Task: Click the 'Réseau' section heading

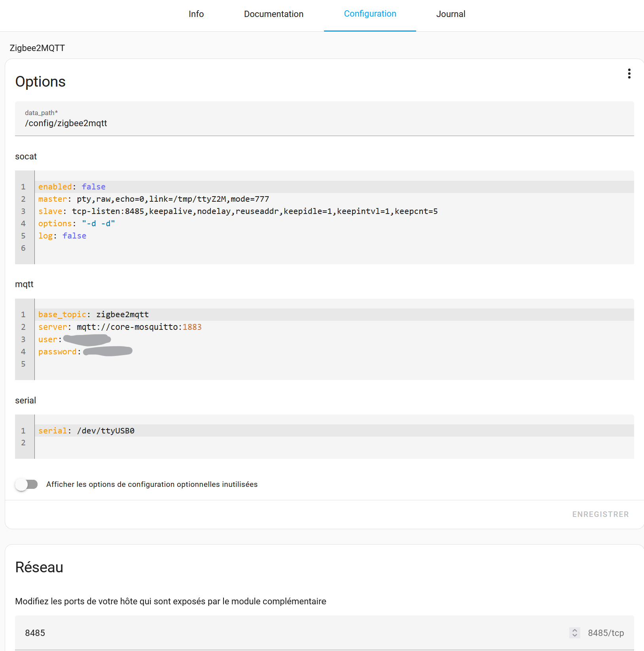Action: pyautogui.click(x=39, y=567)
